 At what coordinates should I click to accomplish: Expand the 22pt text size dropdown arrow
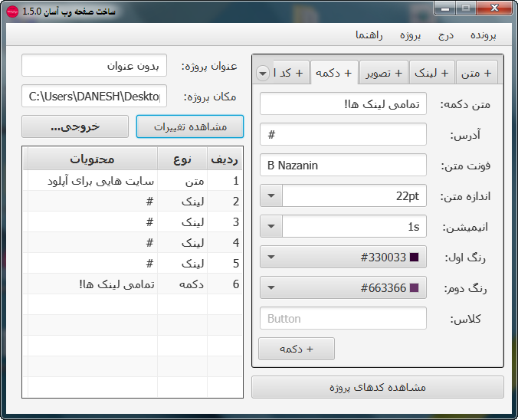tap(271, 195)
